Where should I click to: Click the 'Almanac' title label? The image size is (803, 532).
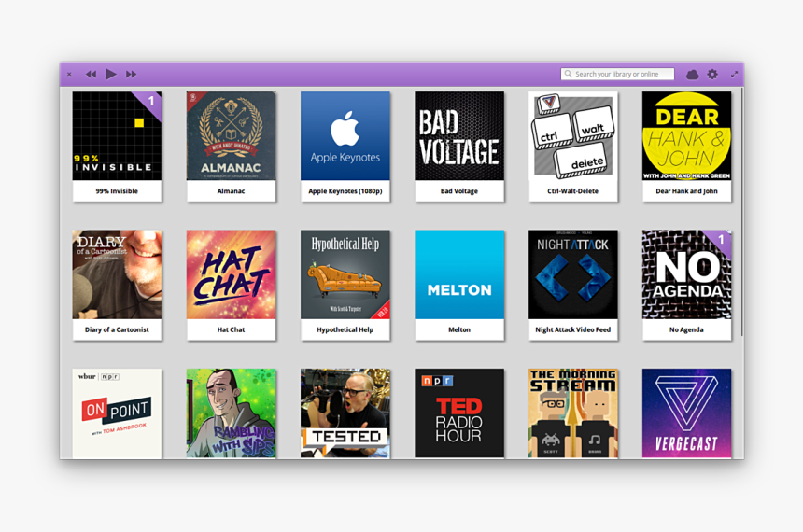point(231,191)
